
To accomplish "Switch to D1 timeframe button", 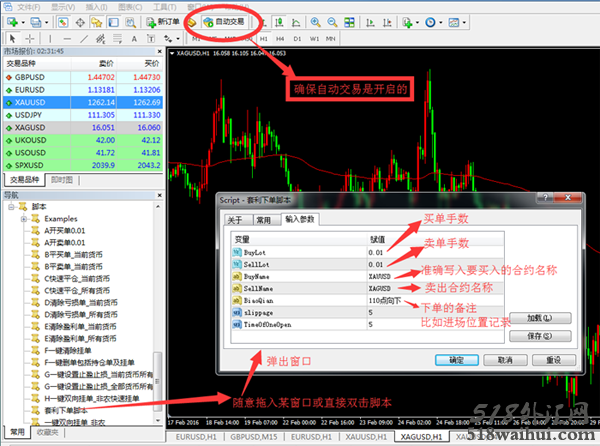I will 297,38.
